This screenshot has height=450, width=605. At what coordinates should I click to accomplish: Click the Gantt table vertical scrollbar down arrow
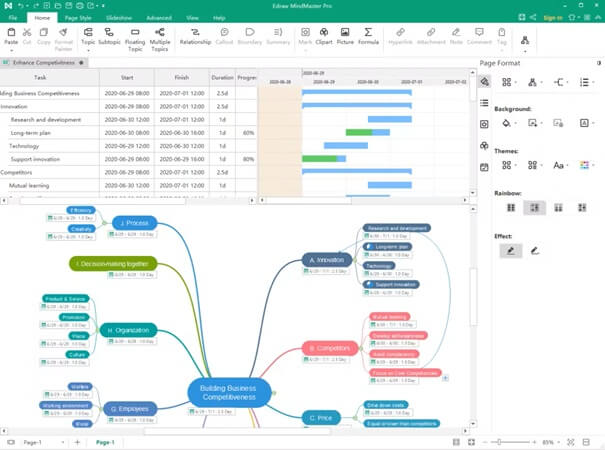click(473, 193)
